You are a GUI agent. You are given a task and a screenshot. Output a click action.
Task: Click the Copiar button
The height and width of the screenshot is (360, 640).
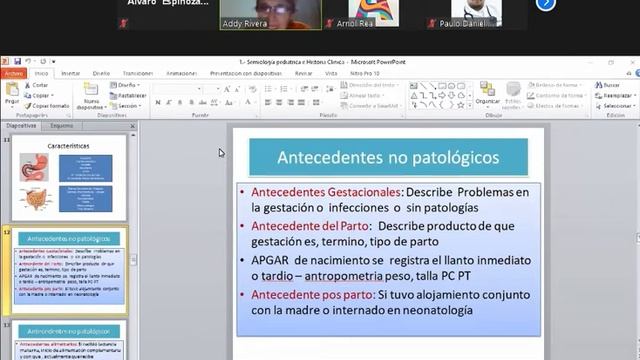tap(39, 96)
